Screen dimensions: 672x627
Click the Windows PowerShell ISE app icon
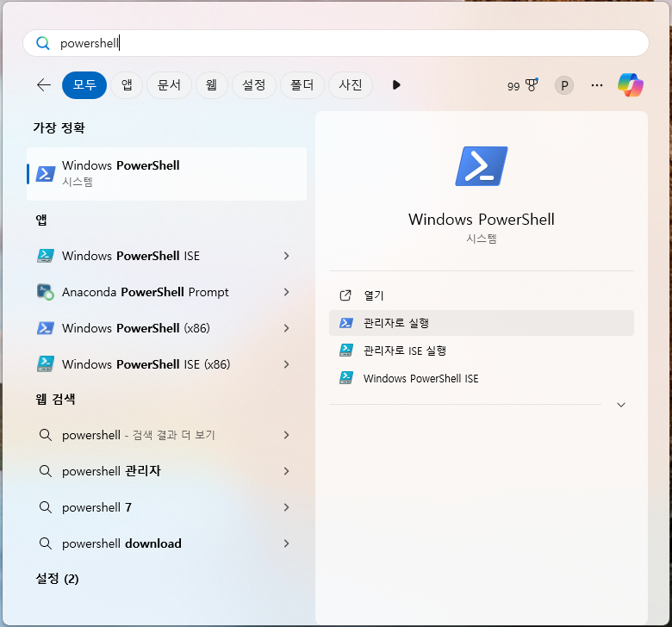pos(46,256)
